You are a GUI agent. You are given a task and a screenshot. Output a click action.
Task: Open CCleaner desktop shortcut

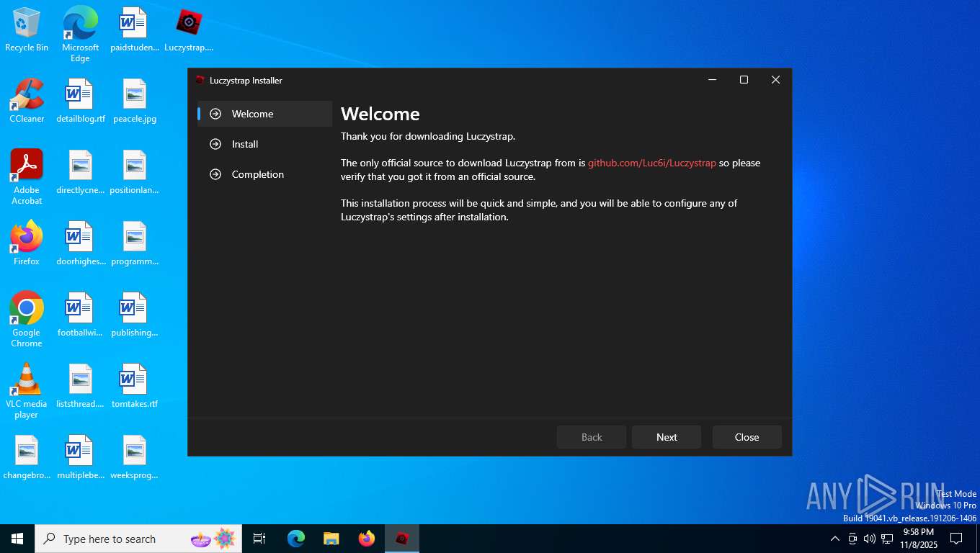click(27, 102)
